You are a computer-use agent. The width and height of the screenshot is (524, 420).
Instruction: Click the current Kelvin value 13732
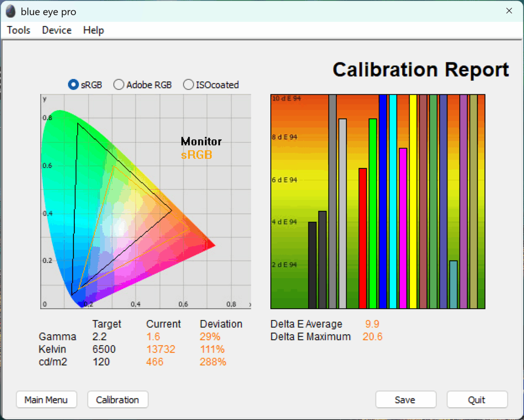(x=160, y=349)
